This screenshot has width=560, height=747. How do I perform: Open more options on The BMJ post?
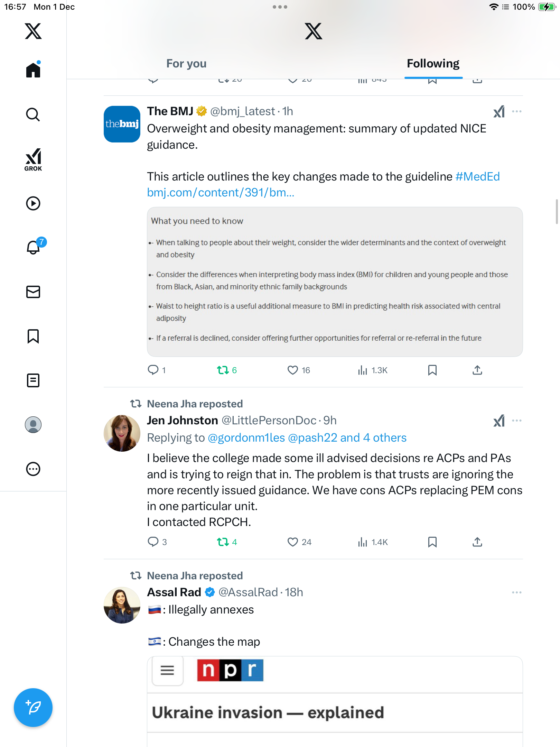point(517,111)
